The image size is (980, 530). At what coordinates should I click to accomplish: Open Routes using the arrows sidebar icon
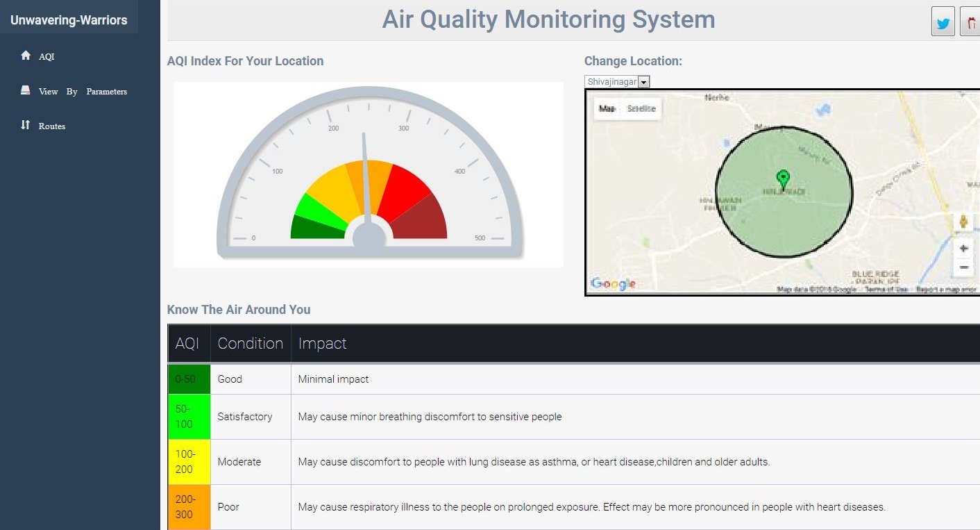click(x=26, y=125)
